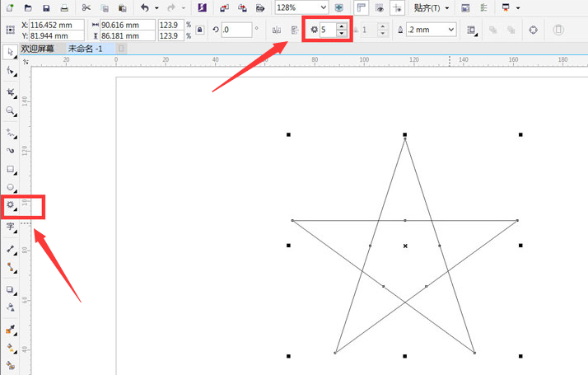Switch to the 未命名 -1 document tab
The width and height of the screenshot is (588, 375).
click(x=85, y=49)
